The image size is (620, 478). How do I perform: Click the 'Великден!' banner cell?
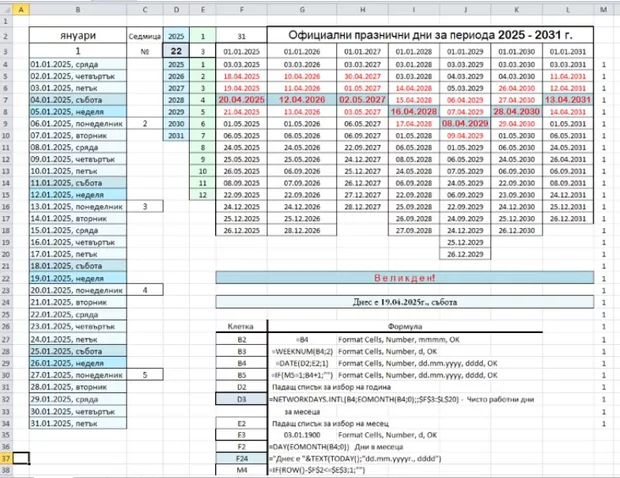point(405,278)
